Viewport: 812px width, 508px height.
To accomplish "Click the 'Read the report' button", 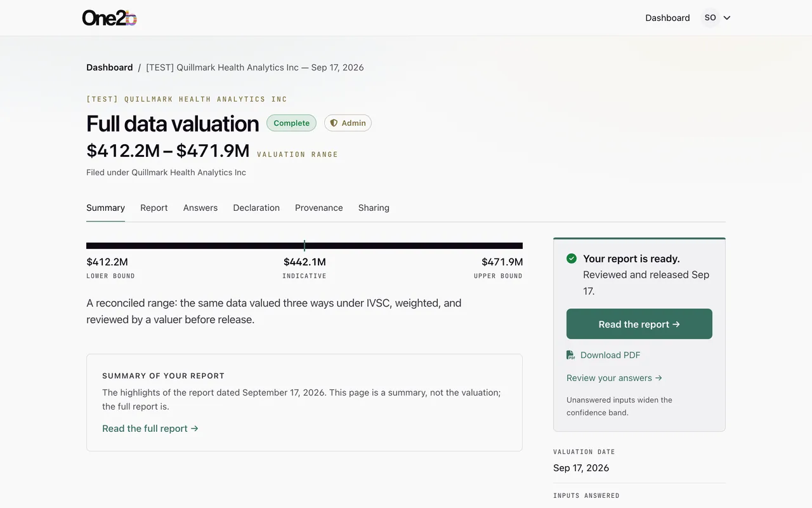I will [639, 324].
